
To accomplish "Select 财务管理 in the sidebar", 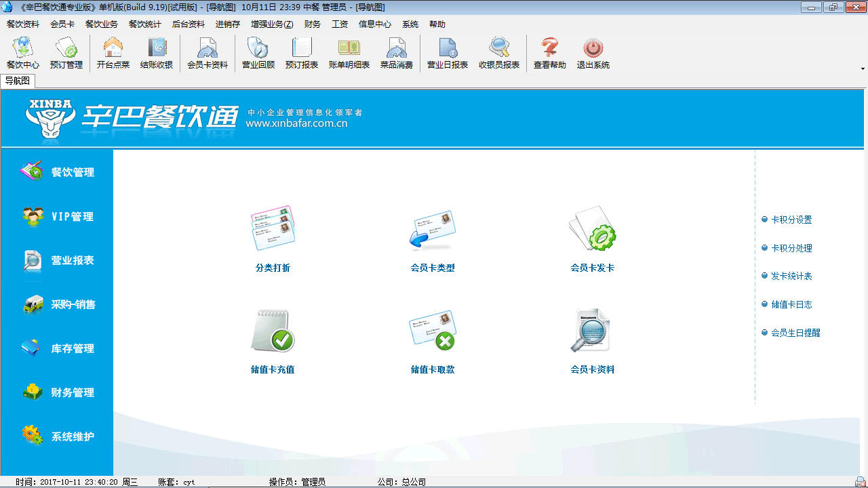I will click(57, 392).
